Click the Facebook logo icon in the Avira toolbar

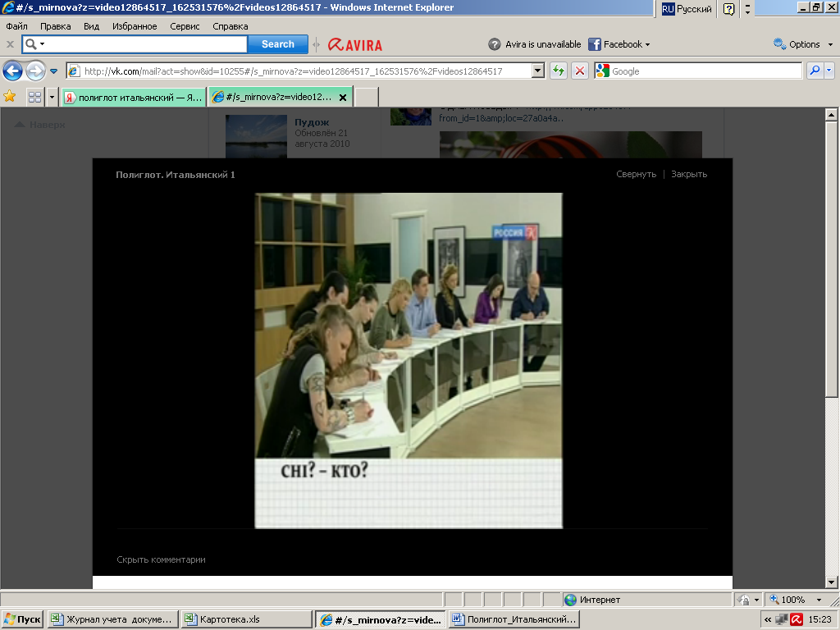594,44
